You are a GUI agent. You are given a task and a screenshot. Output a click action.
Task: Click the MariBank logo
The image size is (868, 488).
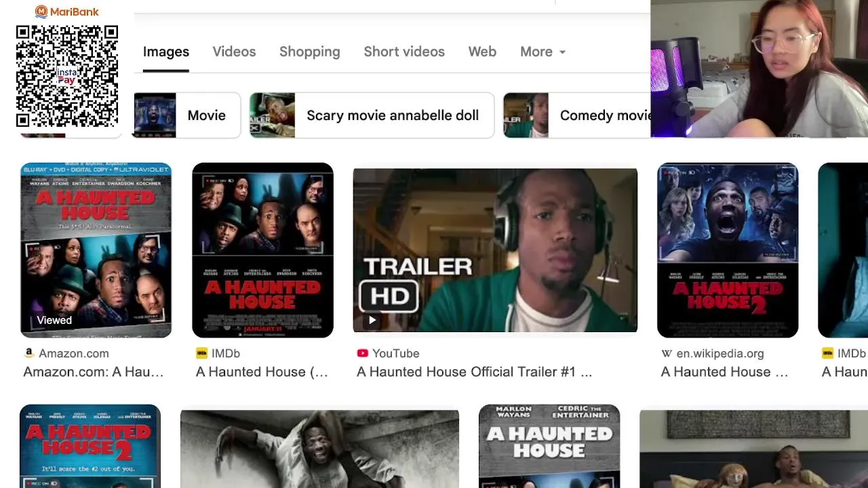tap(66, 12)
